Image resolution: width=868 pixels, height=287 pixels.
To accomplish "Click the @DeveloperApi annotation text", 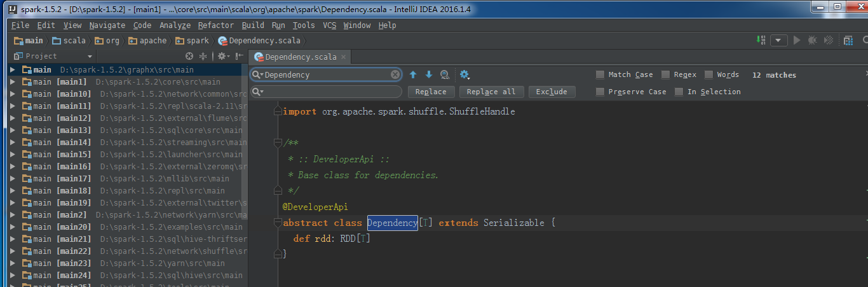I will (315, 207).
